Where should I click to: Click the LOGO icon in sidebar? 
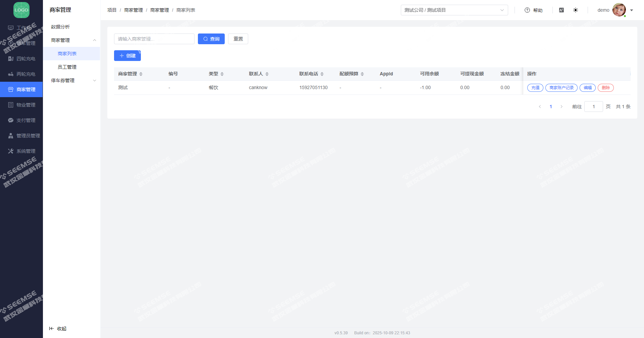pyautogui.click(x=21, y=10)
